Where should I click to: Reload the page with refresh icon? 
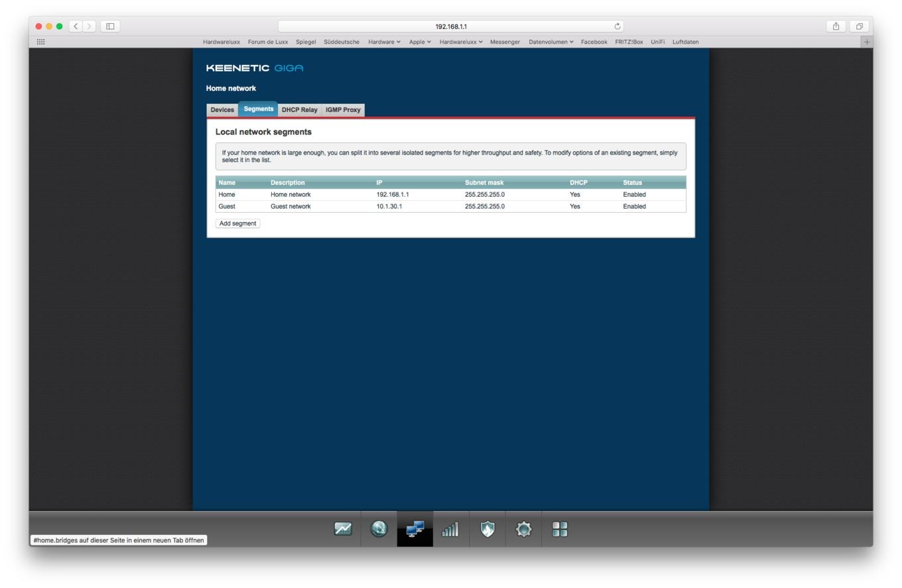pyautogui.click(x=617, y=27)
